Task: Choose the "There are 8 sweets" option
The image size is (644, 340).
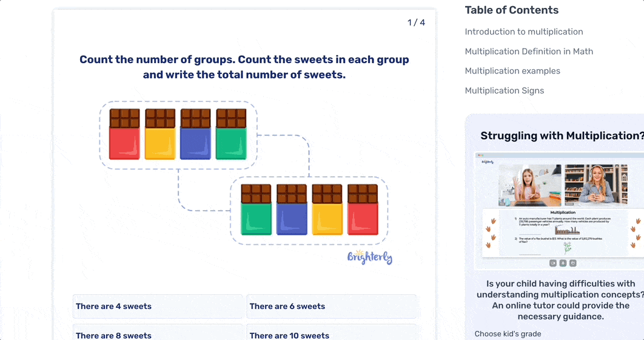Action: coord(158,335)
